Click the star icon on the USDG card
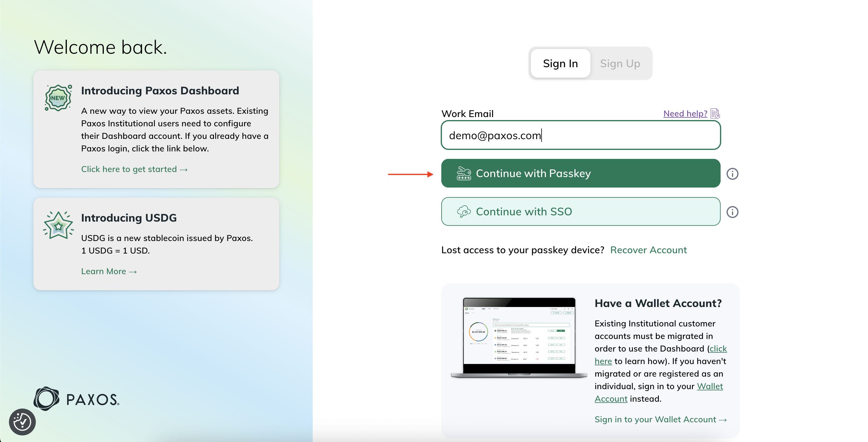This screenshot has width=868, height=442. [58, 225]
